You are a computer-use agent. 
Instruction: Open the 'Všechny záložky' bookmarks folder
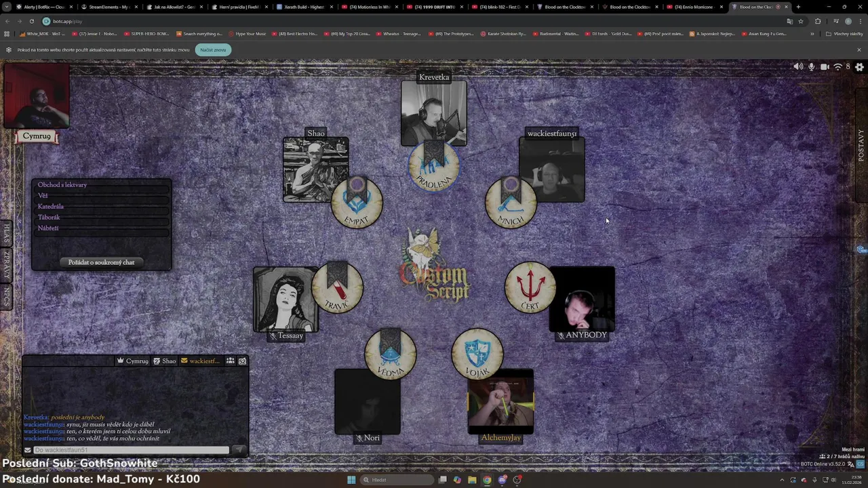click(844, 33)
